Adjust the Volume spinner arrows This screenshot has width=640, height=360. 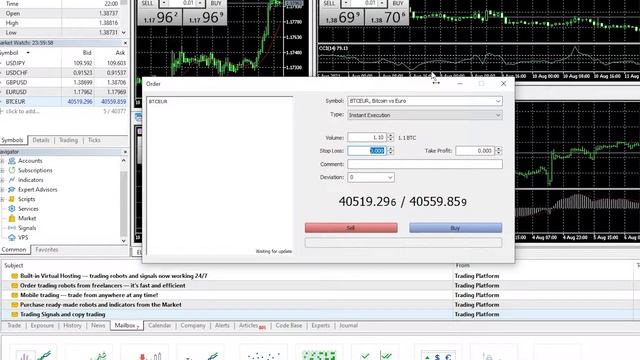[x=391, y=138]
